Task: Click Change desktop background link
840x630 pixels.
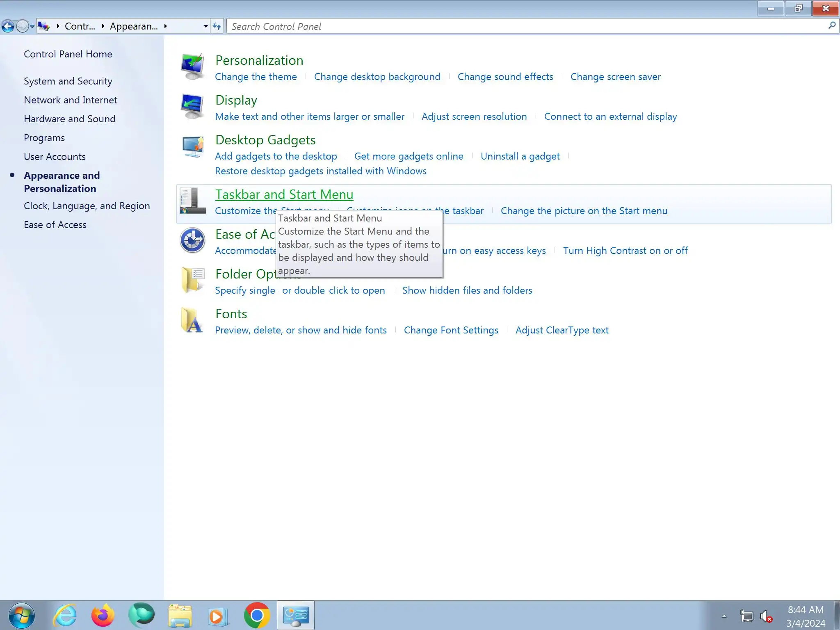Action: click(x=377, y=77)
